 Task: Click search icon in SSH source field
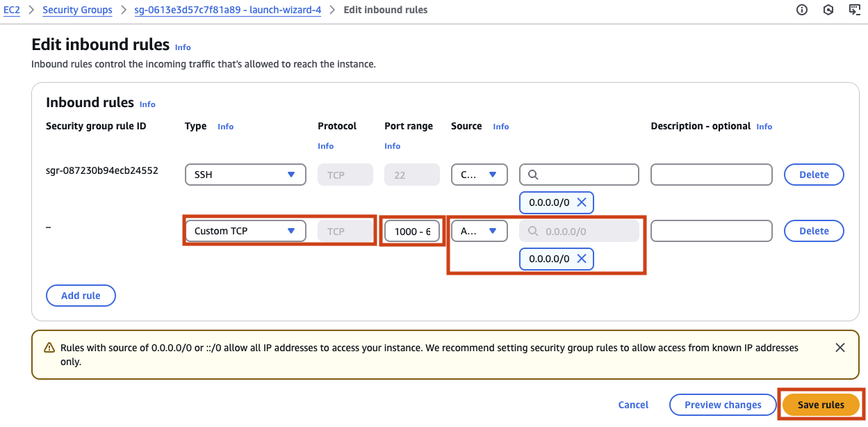(533, 175)
